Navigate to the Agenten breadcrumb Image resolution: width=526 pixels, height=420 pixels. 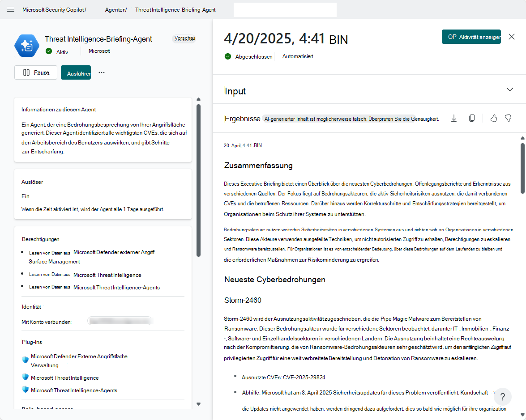click(x=115, y=9)
